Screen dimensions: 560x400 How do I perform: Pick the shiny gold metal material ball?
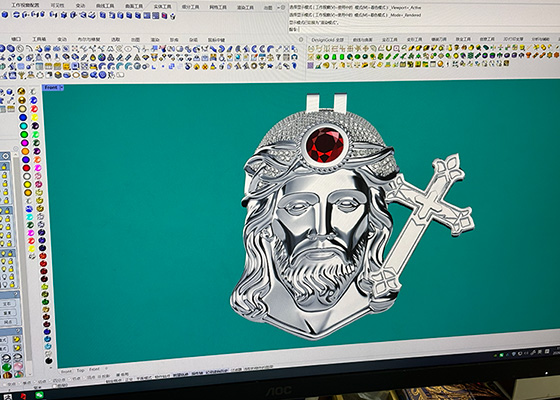(x=22, y=91)
